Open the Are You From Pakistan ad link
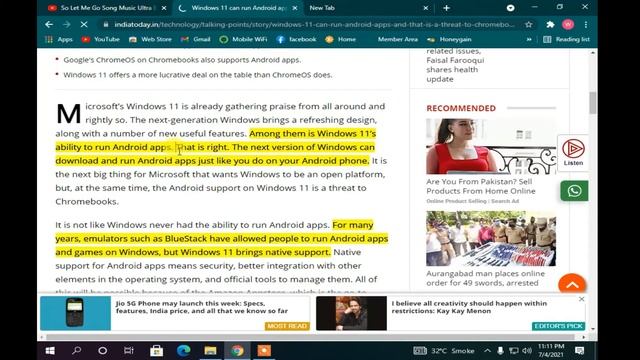This screenshot has width=640, height=360. pyautogui.click(x=481, y=186)
